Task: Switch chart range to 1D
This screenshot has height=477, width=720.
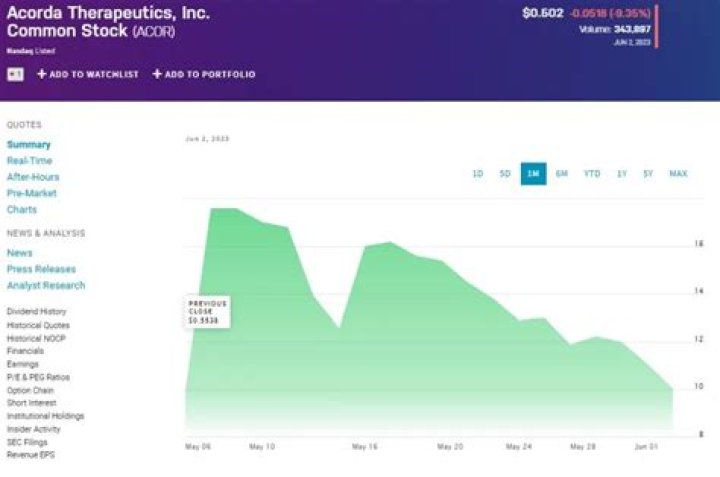Action: pos(478,174)
